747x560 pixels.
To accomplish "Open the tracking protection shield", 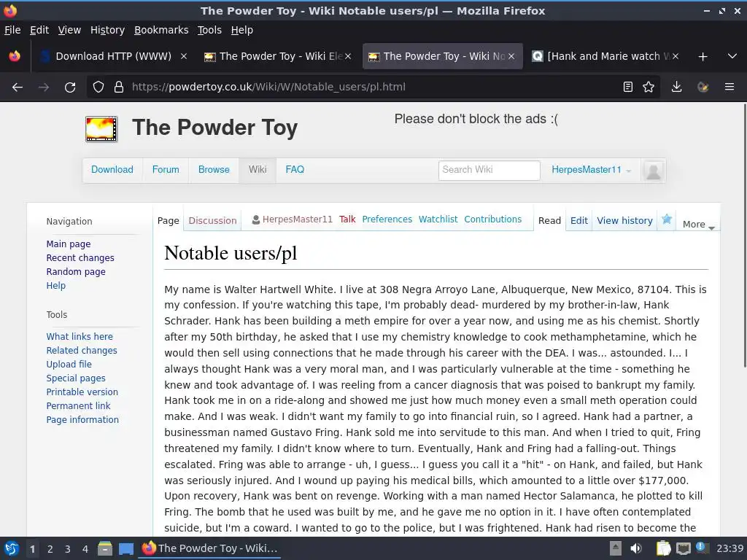I will point(98,87).
